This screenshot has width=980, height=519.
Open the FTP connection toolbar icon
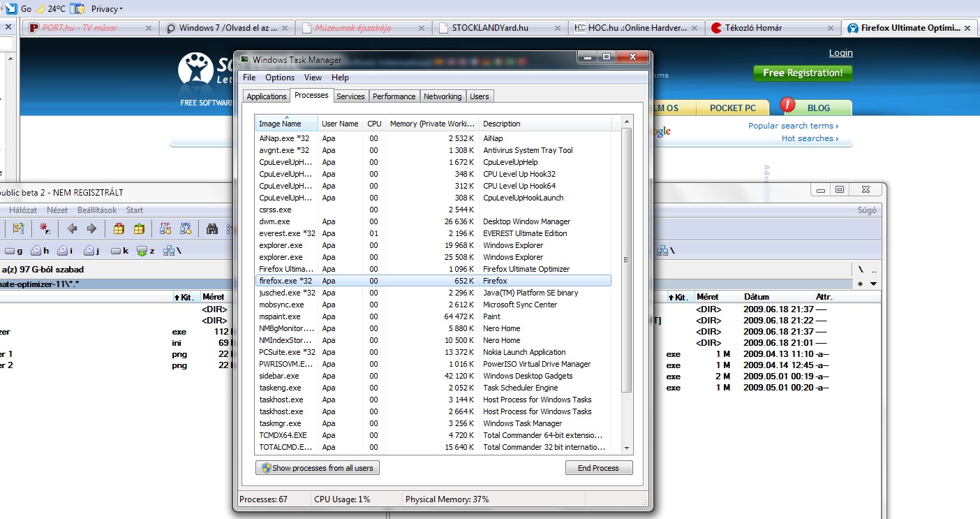point(165,228)
